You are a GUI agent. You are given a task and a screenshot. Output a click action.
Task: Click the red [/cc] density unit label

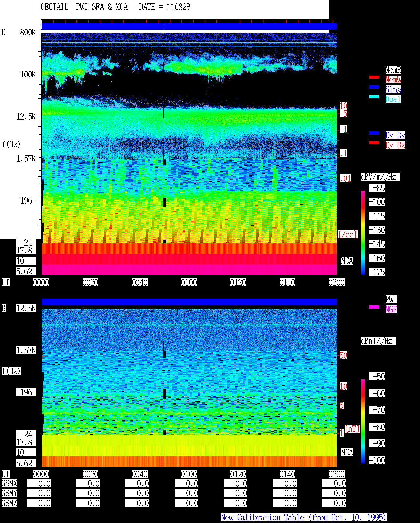(347, 234)
